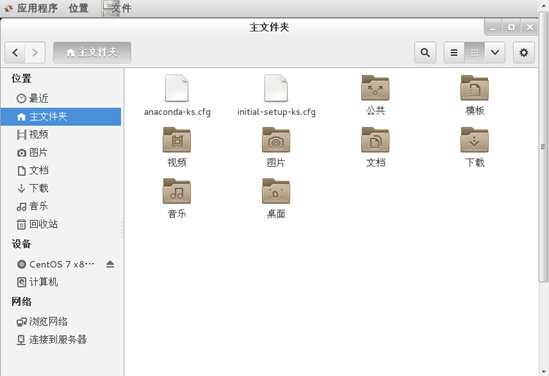The image size is (549, 376).
Task: Go to 文档 in the sidebar
Action: [61, 170]
